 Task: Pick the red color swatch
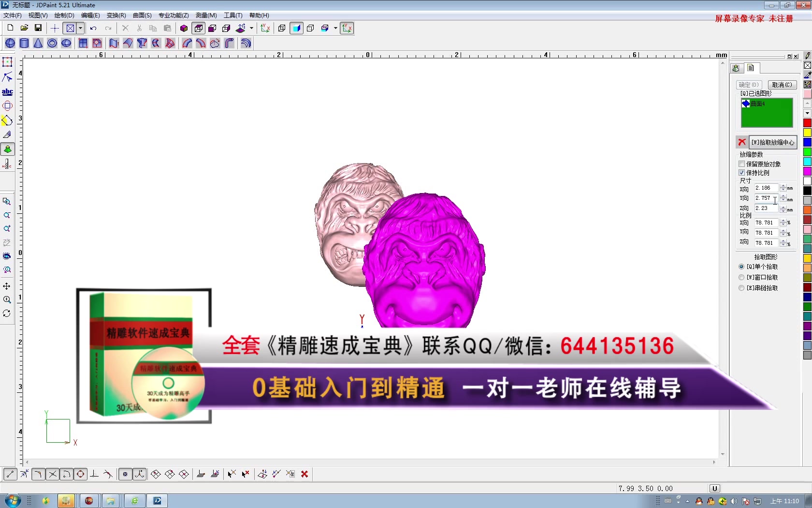click(x=807, y=123)
